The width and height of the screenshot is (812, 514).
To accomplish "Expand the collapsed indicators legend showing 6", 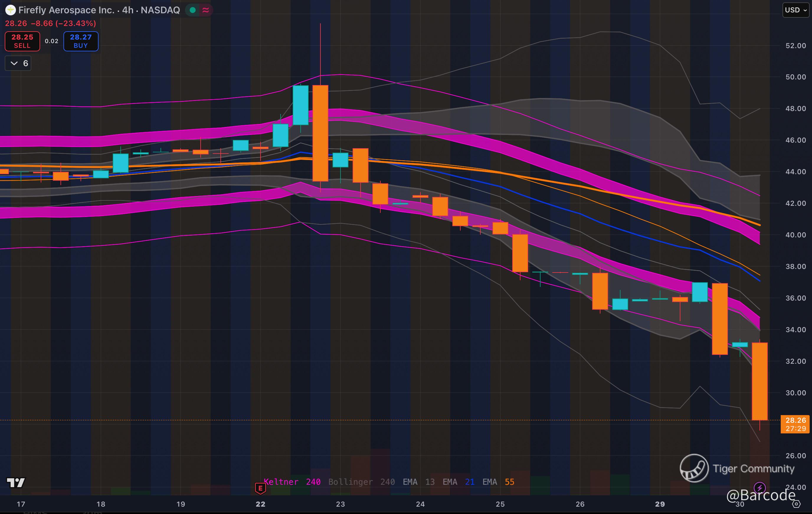I will (x=18, y=63).
